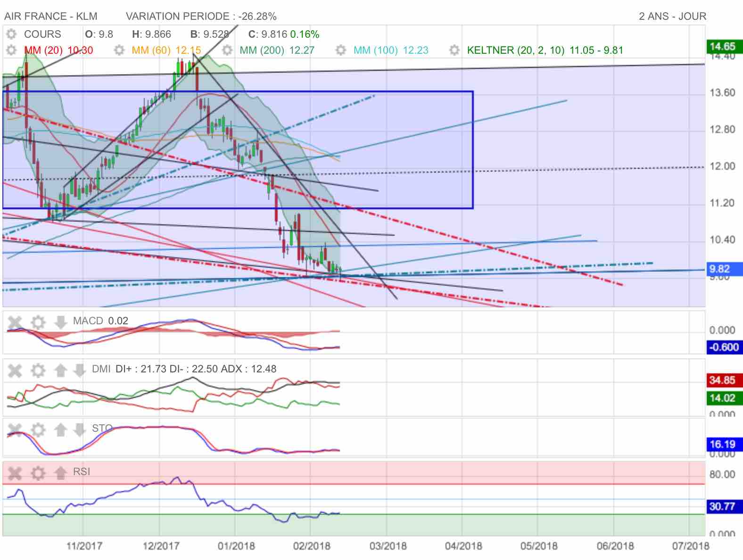The height and width of the screenshot is (560, 743).
Task: Remove the DMI indicator panel
Action: click(x=15, y=371)
